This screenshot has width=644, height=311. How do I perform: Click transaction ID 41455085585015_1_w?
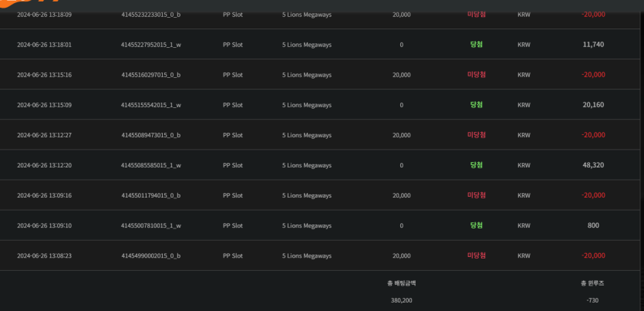pos(150,165)
